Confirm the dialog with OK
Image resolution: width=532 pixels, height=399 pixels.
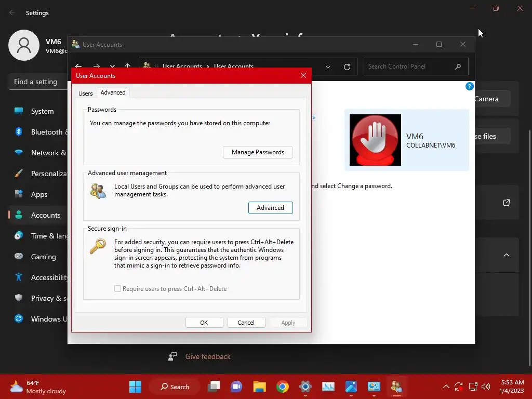click(x=204, y=323)
